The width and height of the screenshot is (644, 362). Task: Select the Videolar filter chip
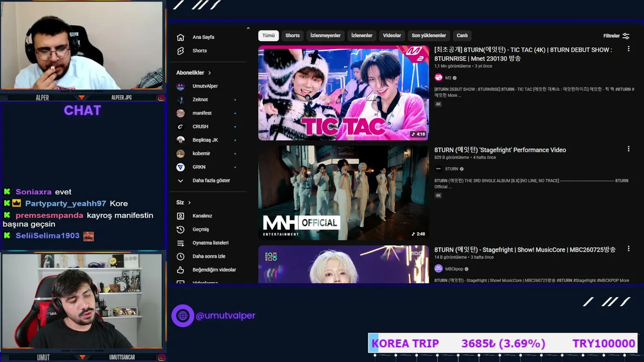392,36
